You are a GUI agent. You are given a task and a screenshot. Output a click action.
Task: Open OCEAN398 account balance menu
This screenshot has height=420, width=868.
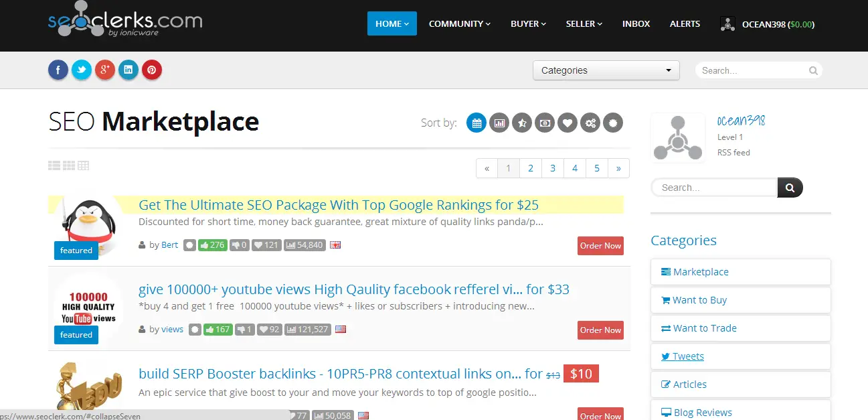point(778,24)
